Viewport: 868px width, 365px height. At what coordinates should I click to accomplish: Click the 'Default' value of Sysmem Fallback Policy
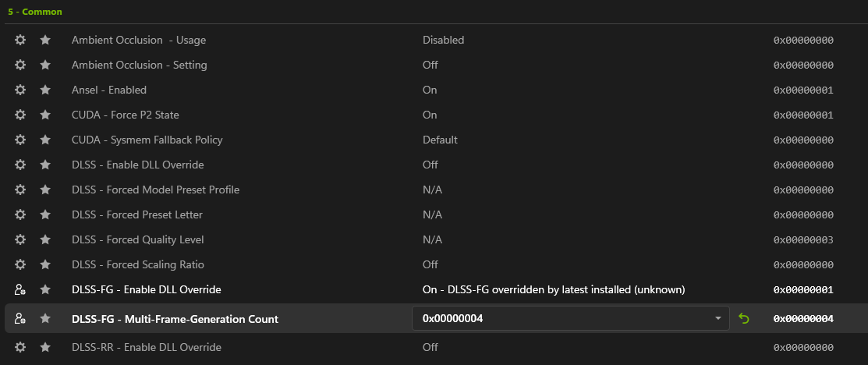[x=440, y=140]
